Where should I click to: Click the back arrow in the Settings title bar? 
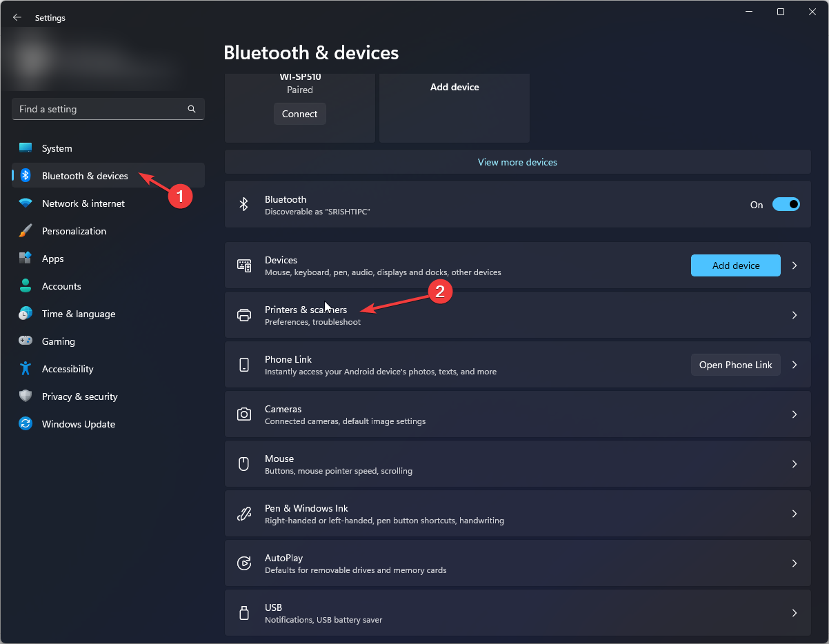click(x=17, y=18)
